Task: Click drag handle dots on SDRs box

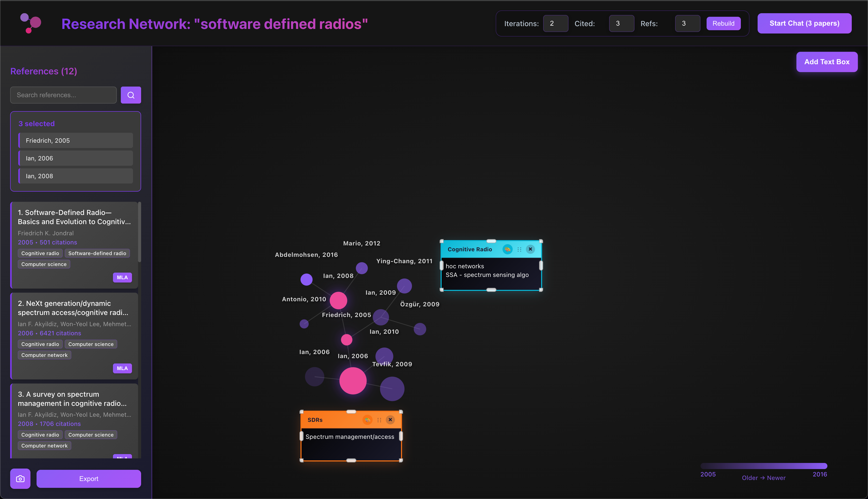Action: 379,420
